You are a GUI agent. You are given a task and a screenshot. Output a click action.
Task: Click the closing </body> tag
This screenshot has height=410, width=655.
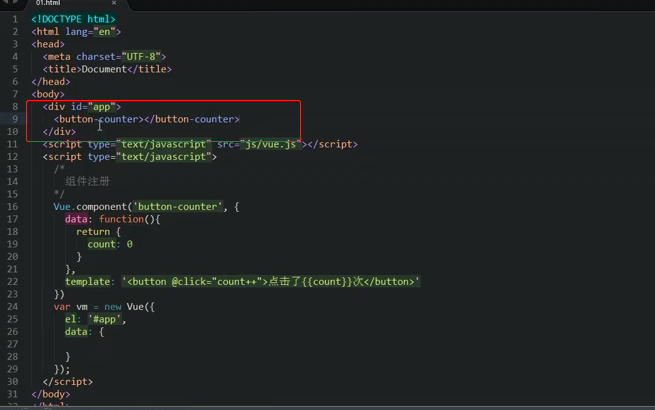click(51, 395)
